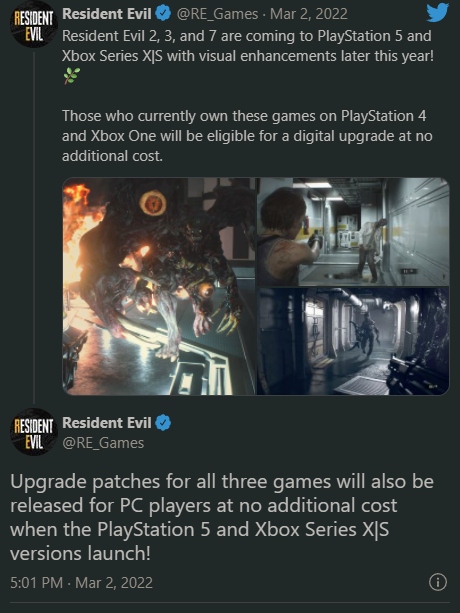
Task: Click the top verified badge checkmark
Action: (x=163, y=14)
